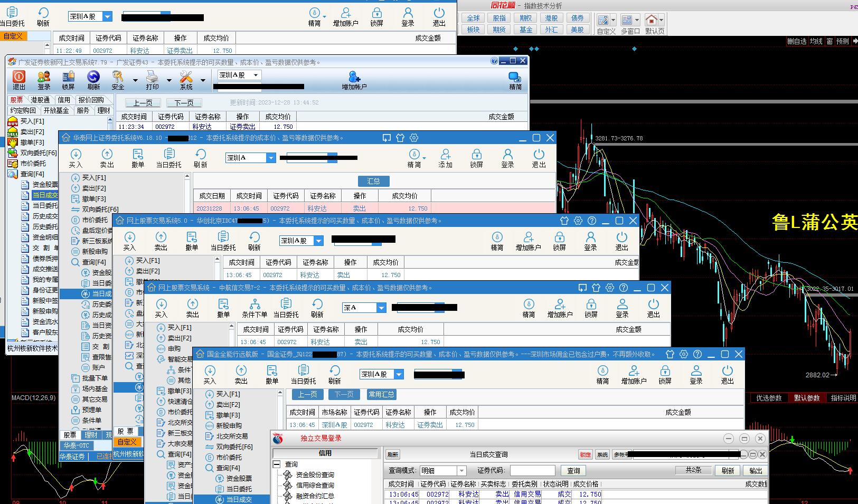Collapse 查询 tree node in 独立交易登录
Viewport: 858px width, 504px height.
276,464
